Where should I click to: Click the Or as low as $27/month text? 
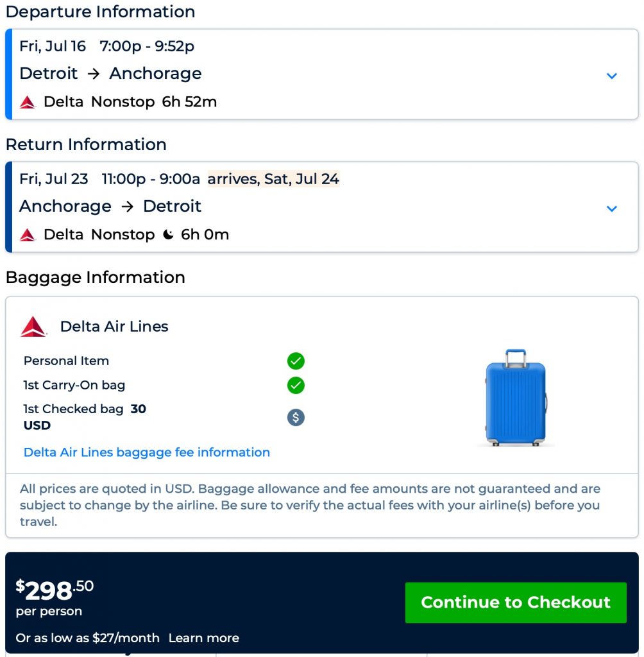pos(88,638)
